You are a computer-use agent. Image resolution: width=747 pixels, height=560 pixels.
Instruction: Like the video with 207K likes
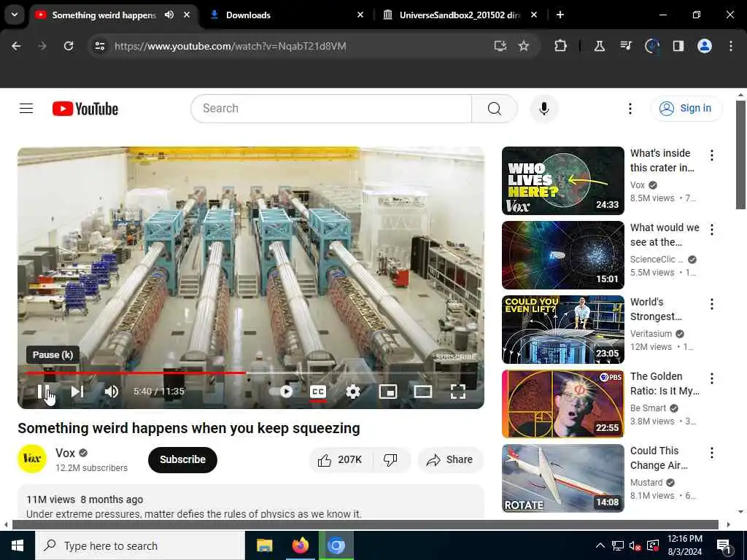pyautogui.click(x=340, y=459)
